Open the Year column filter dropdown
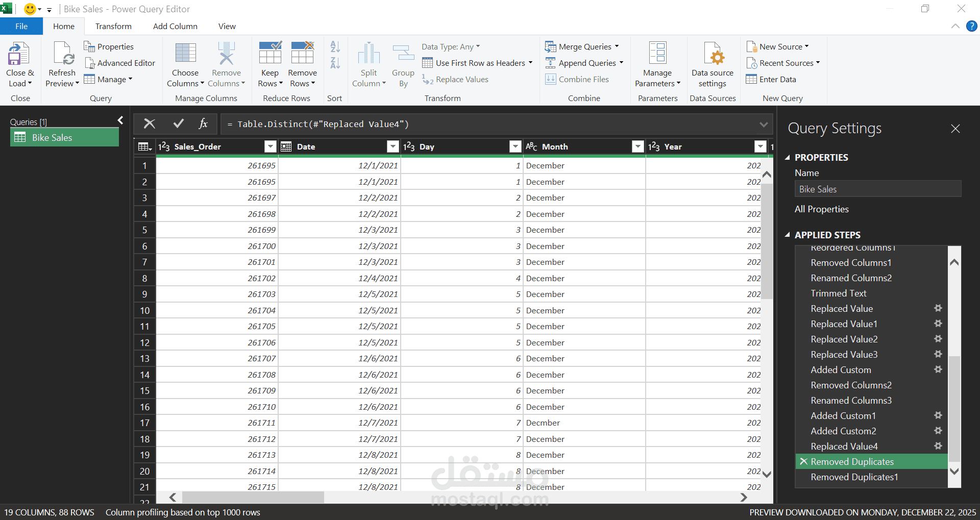This screenshot has width=980, height=520. 761,147
